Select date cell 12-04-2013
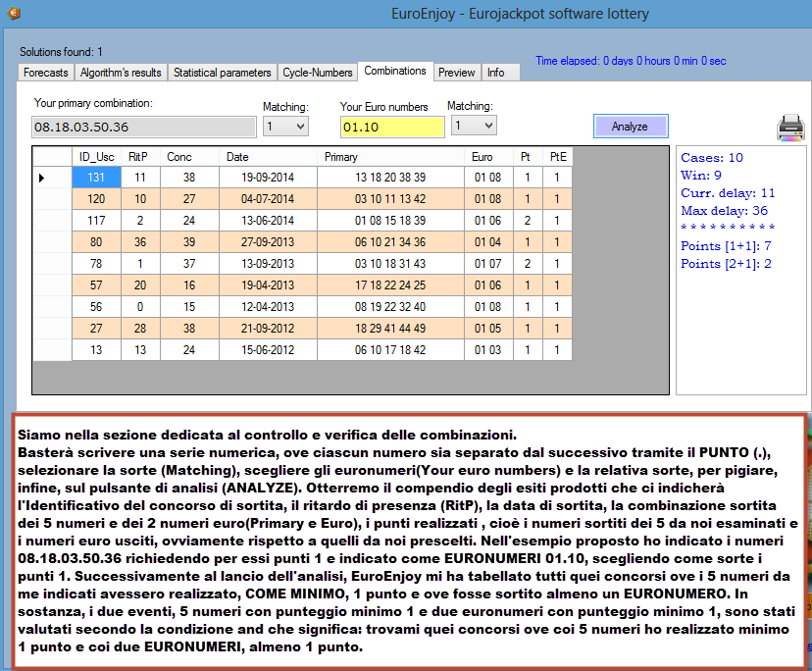Viewport: 812px width, 671px height. click(268, 307)
